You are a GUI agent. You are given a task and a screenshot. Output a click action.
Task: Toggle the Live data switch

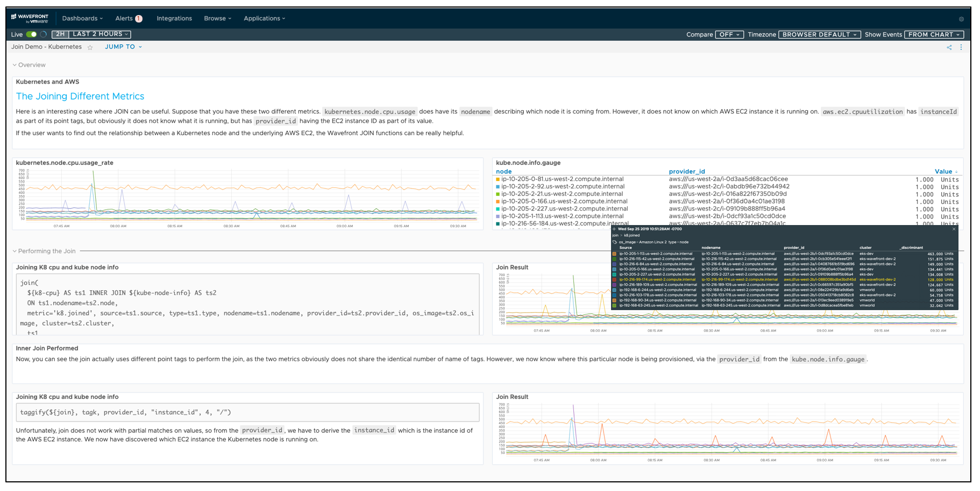tap(31, 34)
